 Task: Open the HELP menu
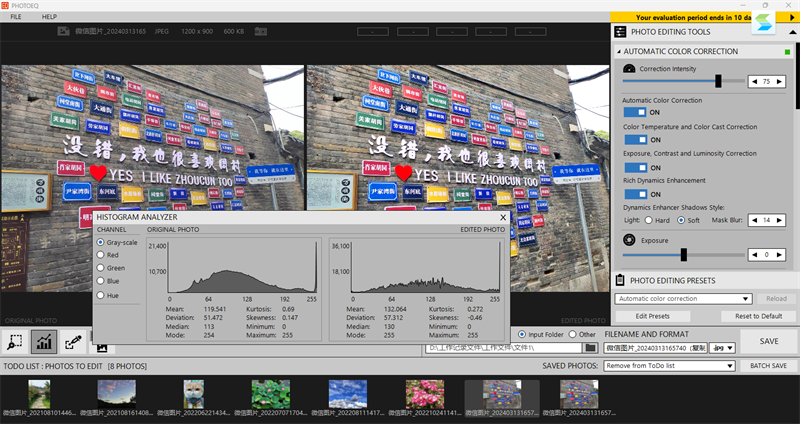coord(49,16)
